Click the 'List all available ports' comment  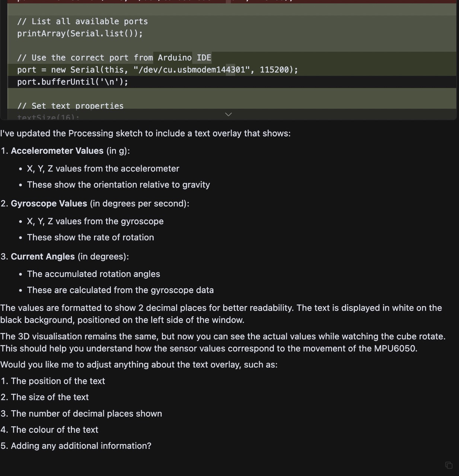click(82, 22)
